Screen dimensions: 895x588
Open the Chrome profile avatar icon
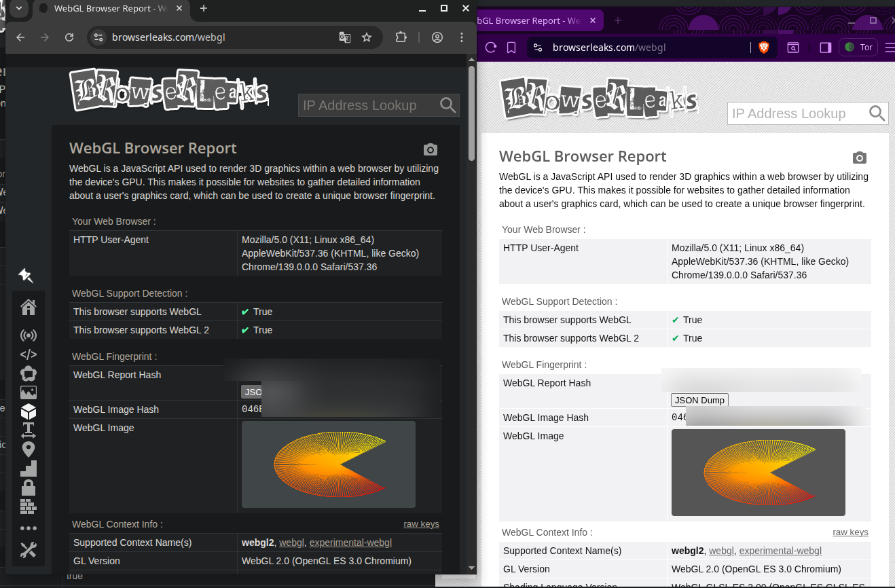coord(437,37)
